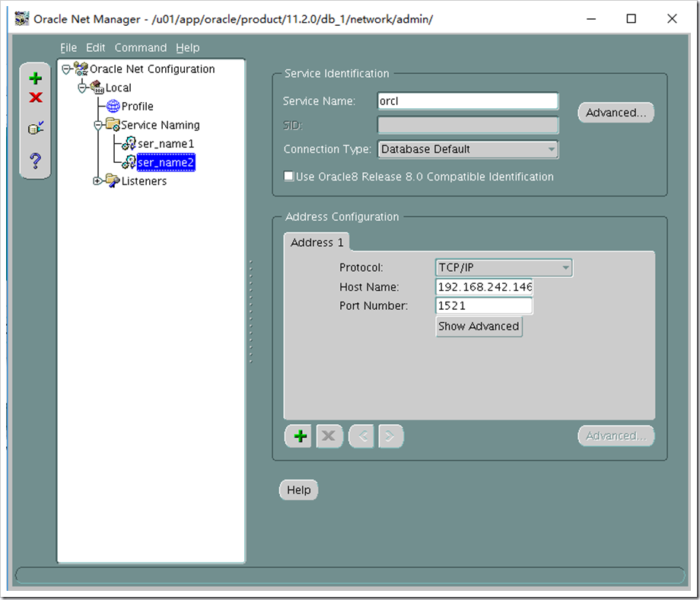
Task: Open the File menu
Action: (x=68, y=48)
